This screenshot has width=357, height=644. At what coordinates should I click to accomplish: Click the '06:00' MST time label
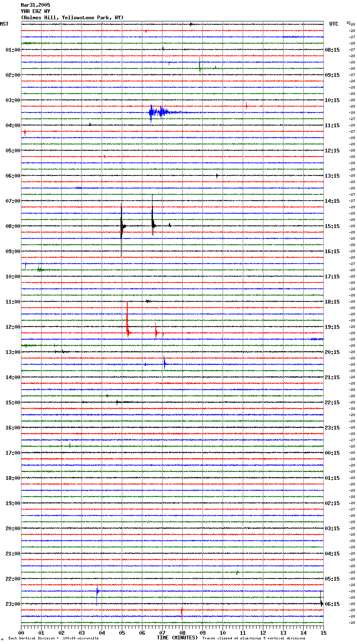tap(13, 176)
